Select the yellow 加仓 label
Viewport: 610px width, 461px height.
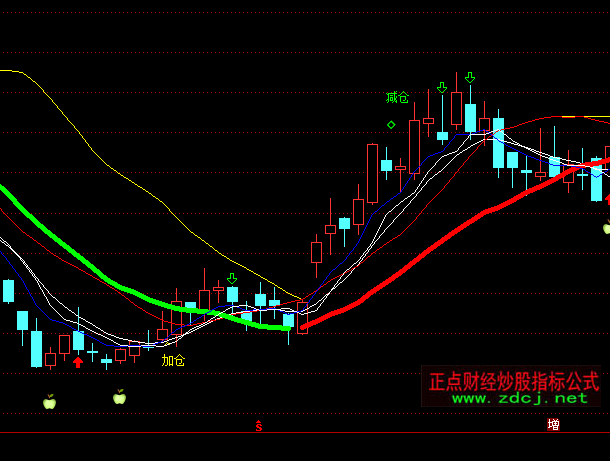click(173, 360)
